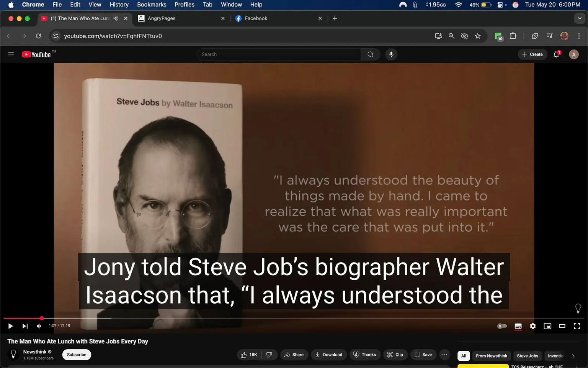This screenshot has width=588, height=368.
Task: Toggle autoplay off
Action: 502,326
